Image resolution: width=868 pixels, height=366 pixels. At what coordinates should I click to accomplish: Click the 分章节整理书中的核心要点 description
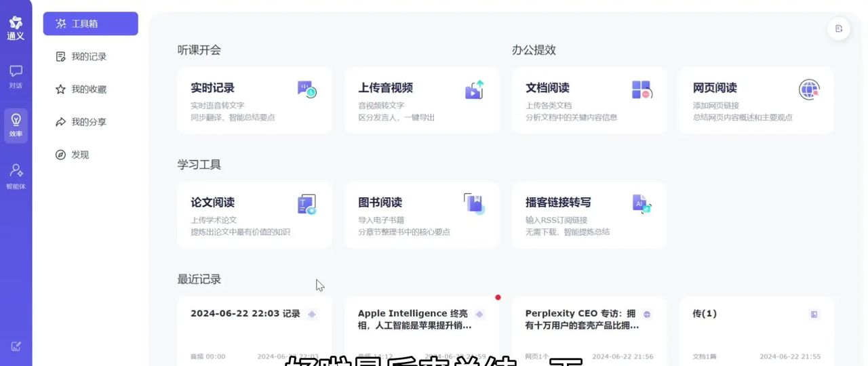pos(404,232)
